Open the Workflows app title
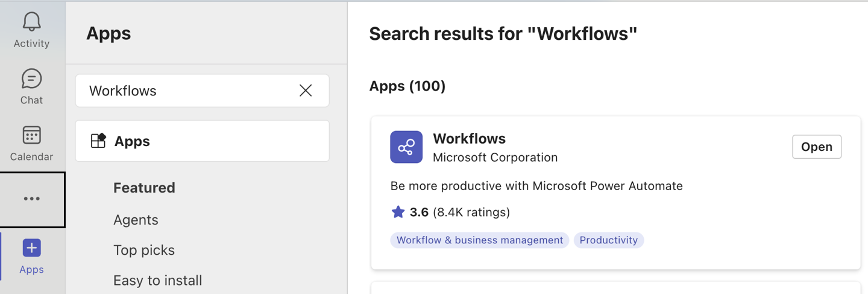The height and width of the screenshot is (294, 868). tap(469, 138)
